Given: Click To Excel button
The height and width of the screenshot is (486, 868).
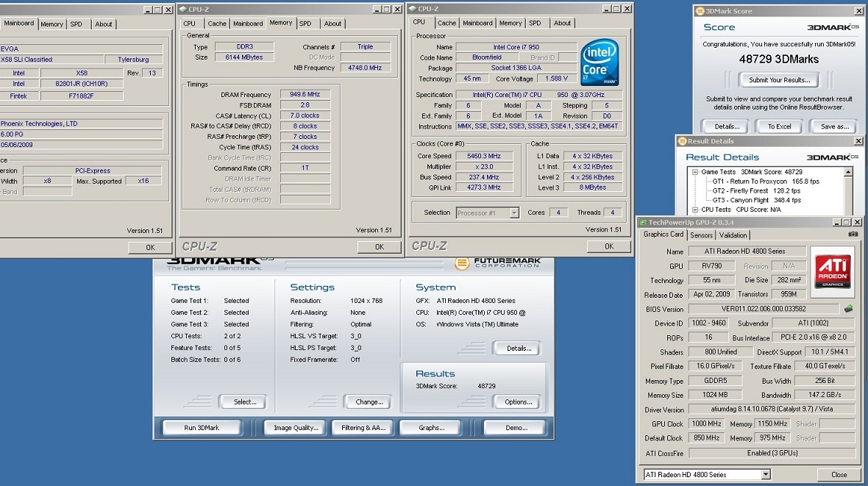Looking at the screenshot, I should (779, 126).
